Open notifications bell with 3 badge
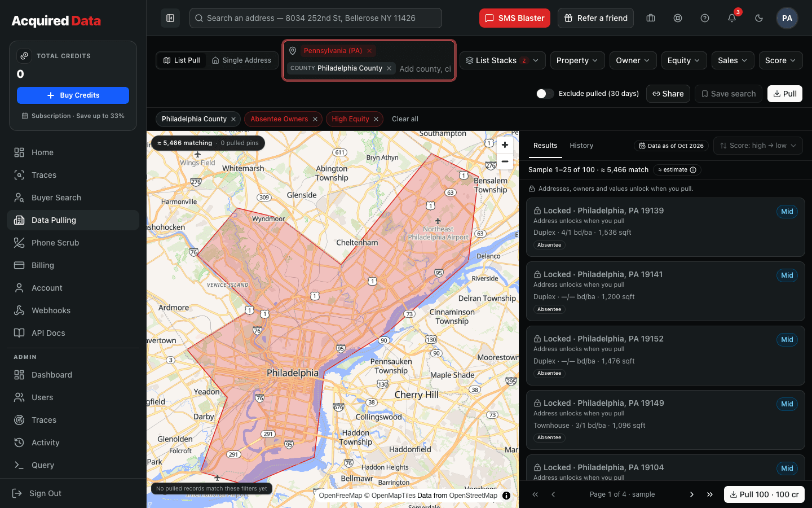Viewport: 812px width, 508px height. pyautogui.click(x=732, y=18)
